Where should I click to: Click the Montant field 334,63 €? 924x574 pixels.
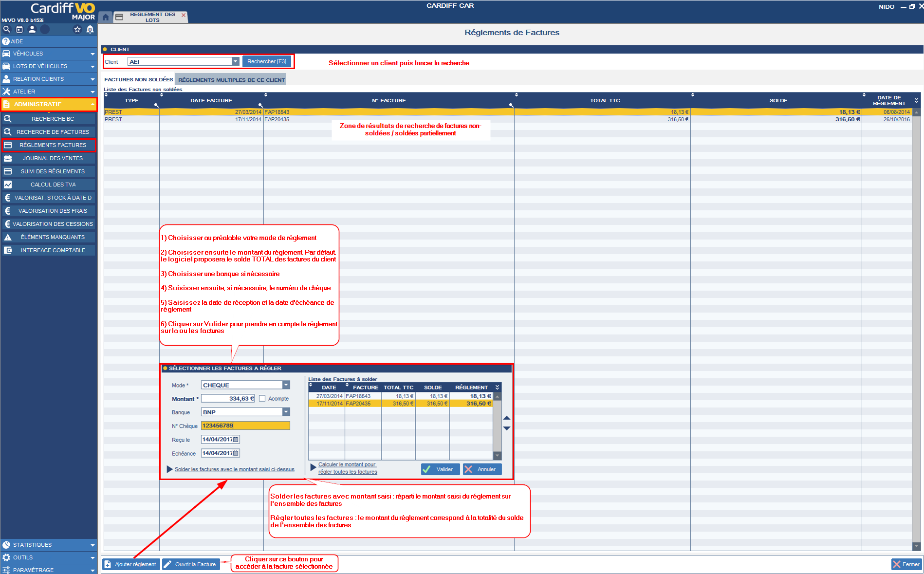pyautogui.click(x=228, y=398)
